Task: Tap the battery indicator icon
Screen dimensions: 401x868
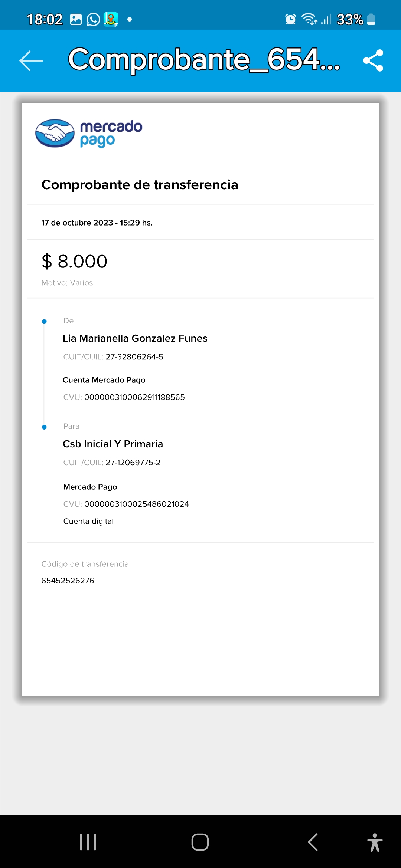Action: 371,19
